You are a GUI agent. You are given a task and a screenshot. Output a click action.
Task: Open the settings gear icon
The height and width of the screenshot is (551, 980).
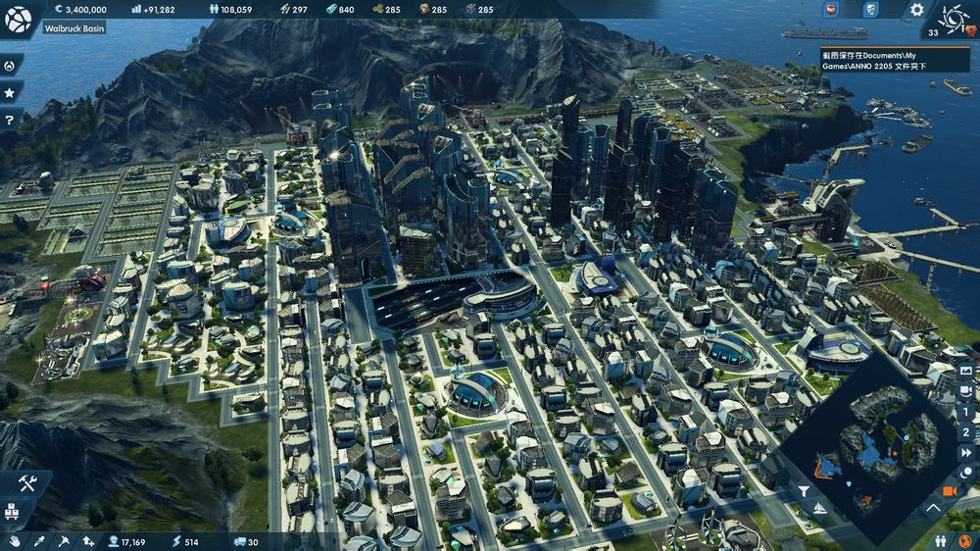tap(916, 10)
